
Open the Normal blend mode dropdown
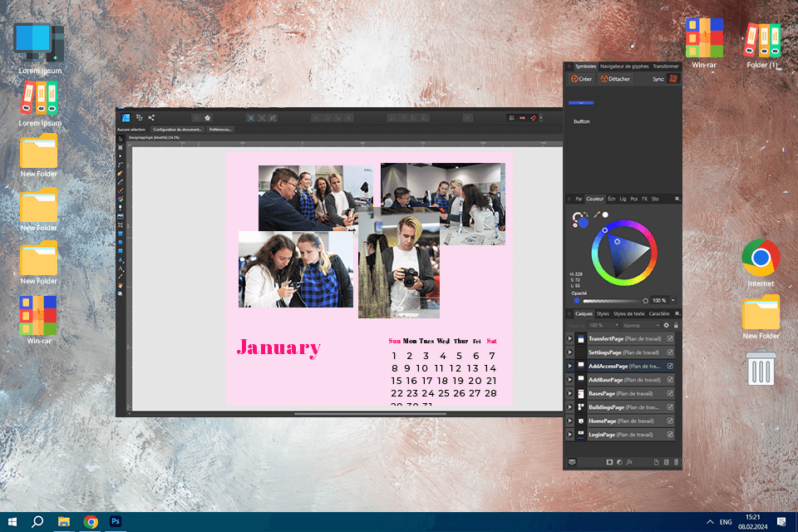pyautogui.click(x=641, y=325)
